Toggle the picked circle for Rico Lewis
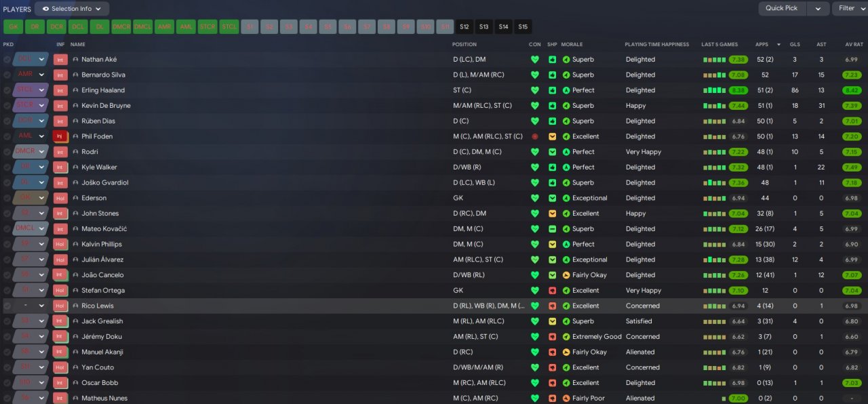Image resolution: width=868 pixels, height=404 pixels. point(7,306)
